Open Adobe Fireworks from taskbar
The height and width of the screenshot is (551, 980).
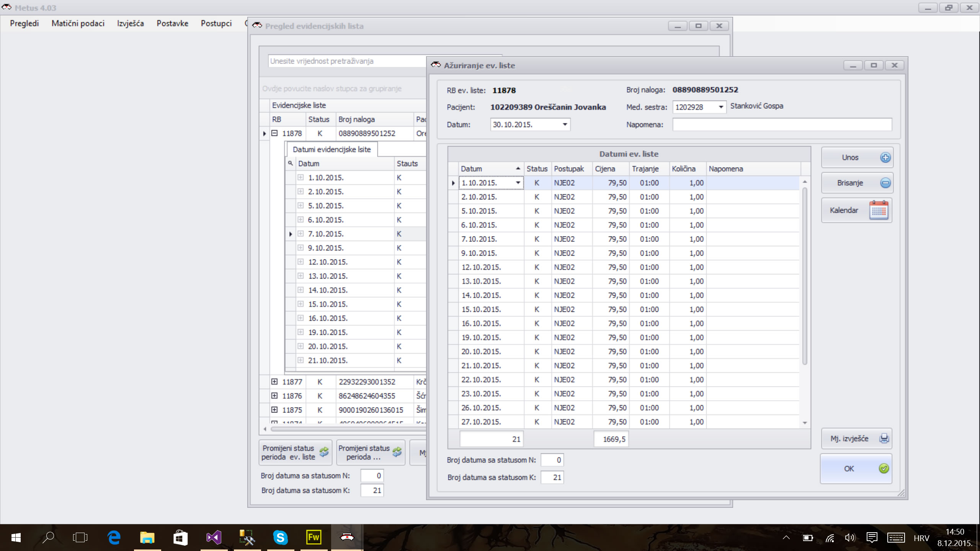coord(314,538)
